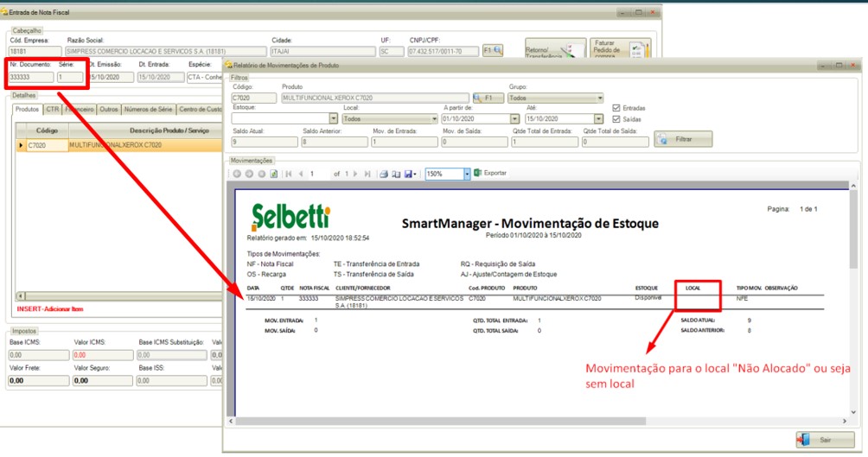Click the Cód. Empresa field 18181

(x=35, y=52)
